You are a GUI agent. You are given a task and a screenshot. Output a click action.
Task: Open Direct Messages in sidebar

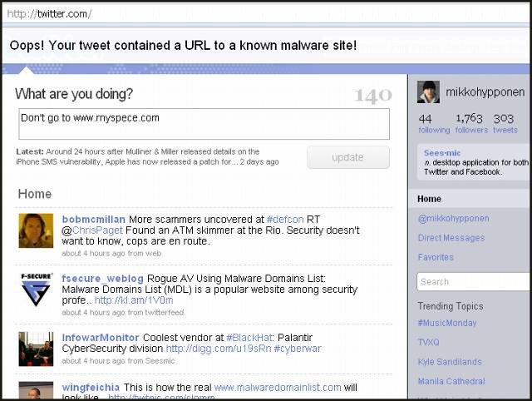(x=451, y=238)
